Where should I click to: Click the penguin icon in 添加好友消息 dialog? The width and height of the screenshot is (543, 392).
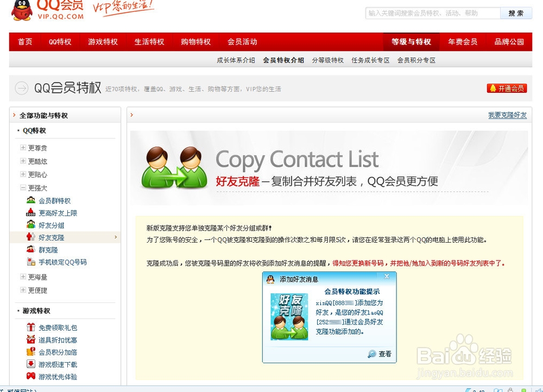coord(270,279)
